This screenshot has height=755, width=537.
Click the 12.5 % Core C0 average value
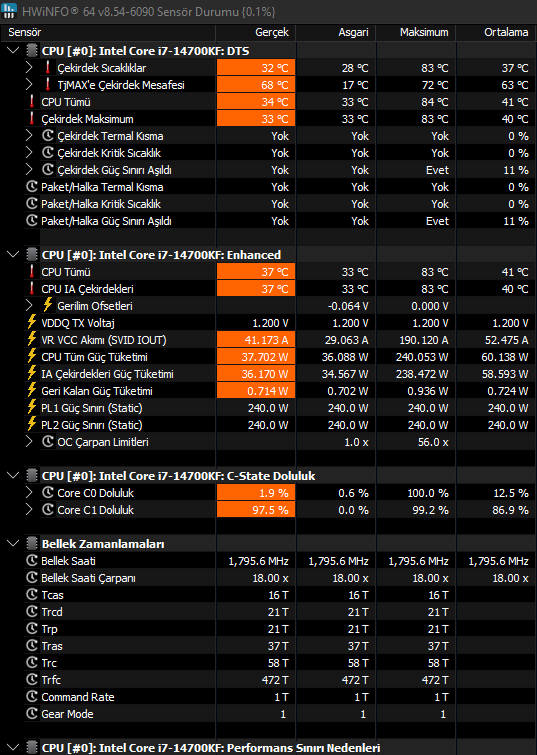coord(511,493)
